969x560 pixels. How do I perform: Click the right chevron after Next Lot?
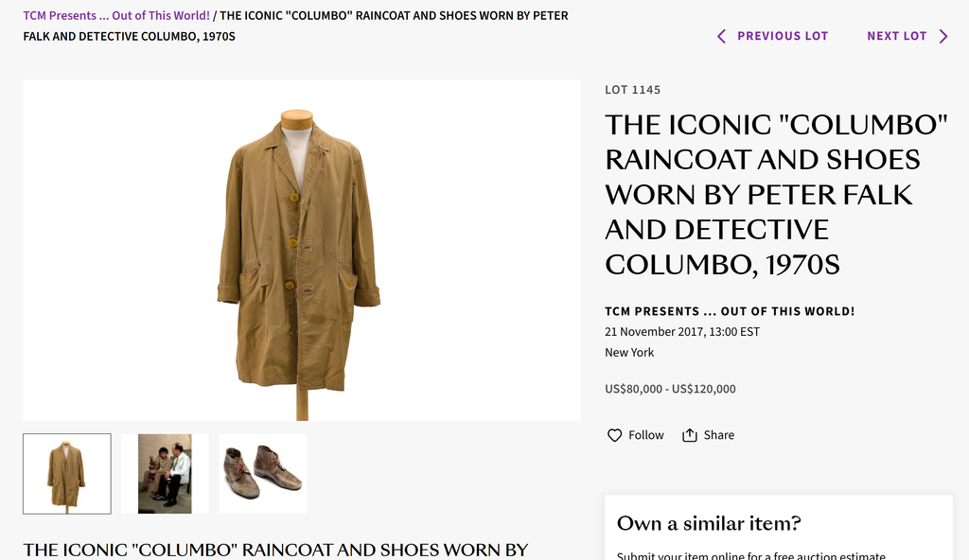[x=943, y=37]
